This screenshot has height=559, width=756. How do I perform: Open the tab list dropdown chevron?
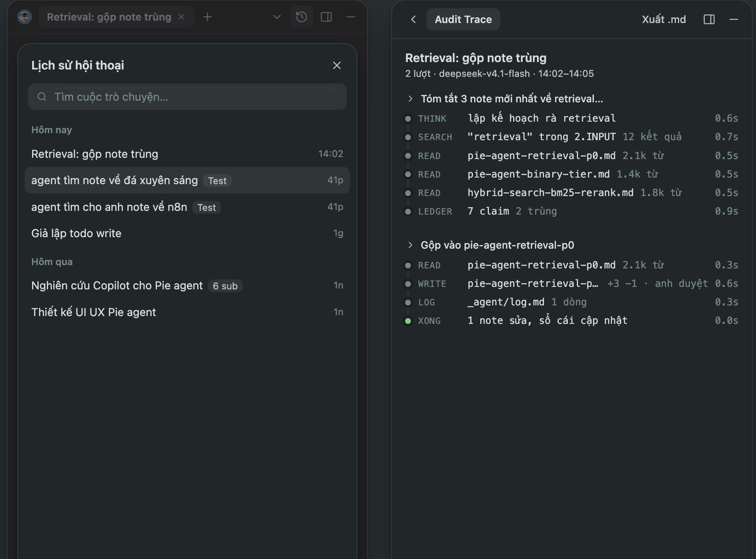[x=277, y=17]
